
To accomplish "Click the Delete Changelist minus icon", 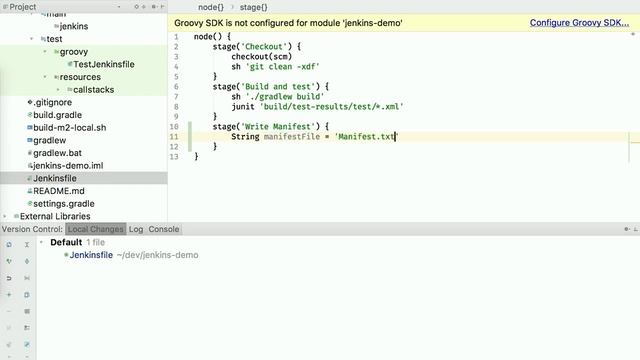I will tap(9, 311).
